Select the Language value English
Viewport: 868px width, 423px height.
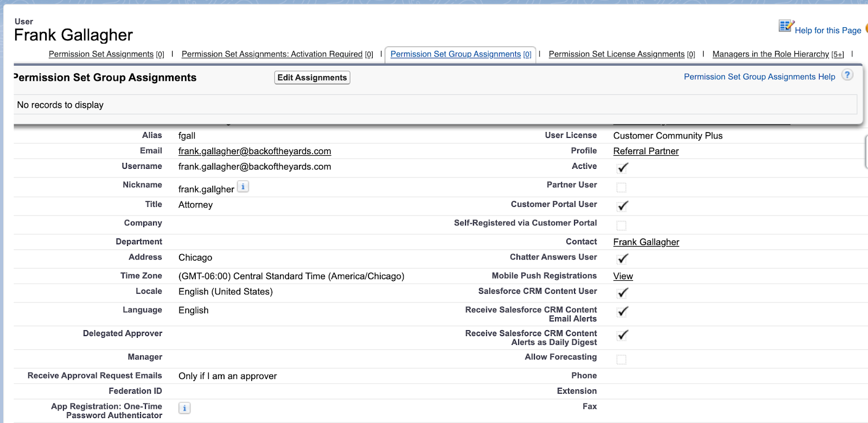[193, 310]
